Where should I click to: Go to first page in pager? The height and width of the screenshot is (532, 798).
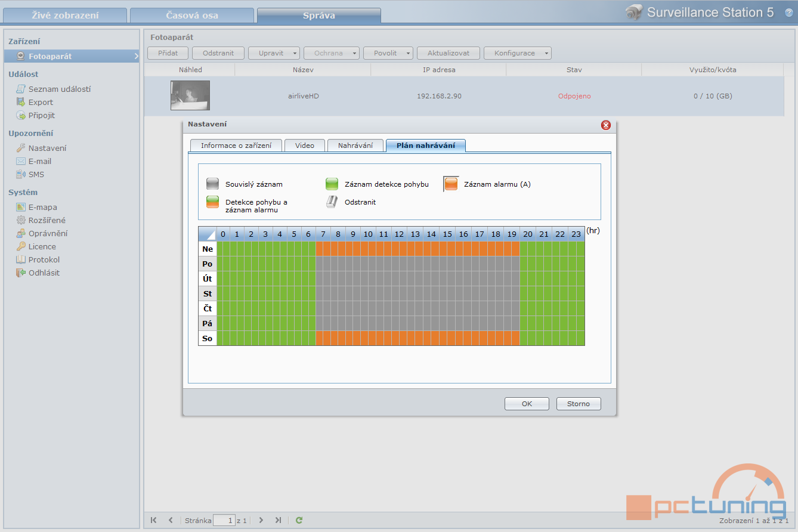point(154,520)
